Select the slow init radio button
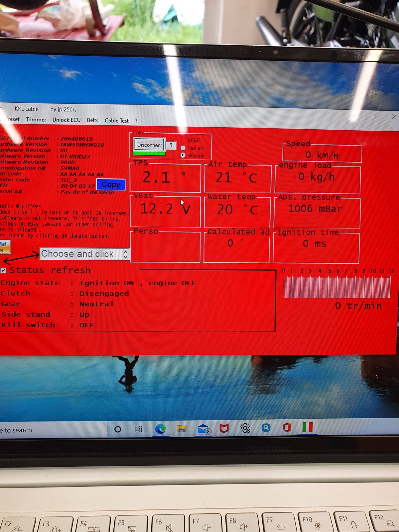The image size is (399, 532). click(183, 155)
